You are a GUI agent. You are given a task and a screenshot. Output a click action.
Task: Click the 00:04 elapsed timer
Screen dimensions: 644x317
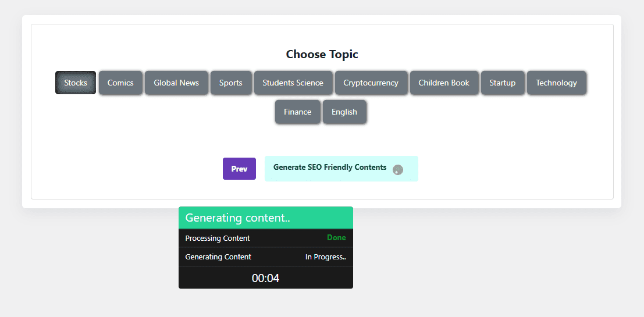click(265, 279)
